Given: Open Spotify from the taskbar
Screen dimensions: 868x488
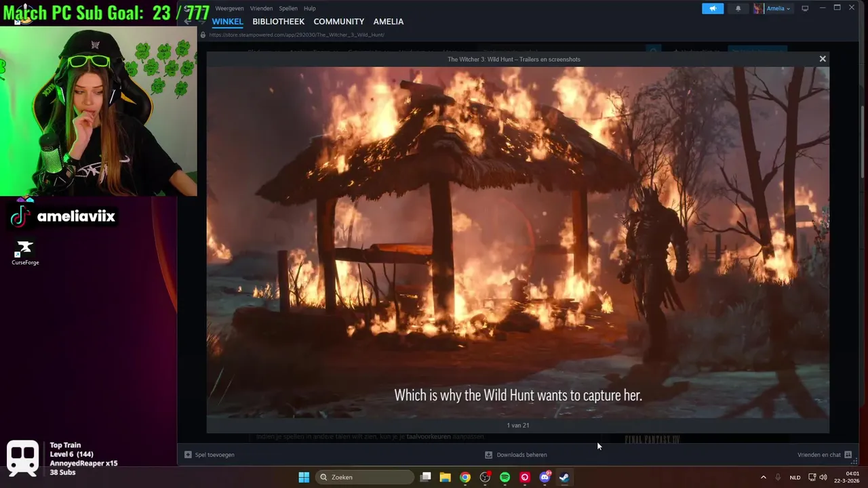Looking at the screenshot, I should [505, 477].
